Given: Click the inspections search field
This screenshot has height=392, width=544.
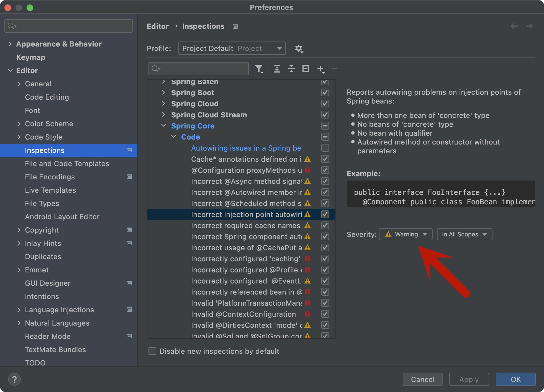Looking at the screenshot, I should 202,69.
